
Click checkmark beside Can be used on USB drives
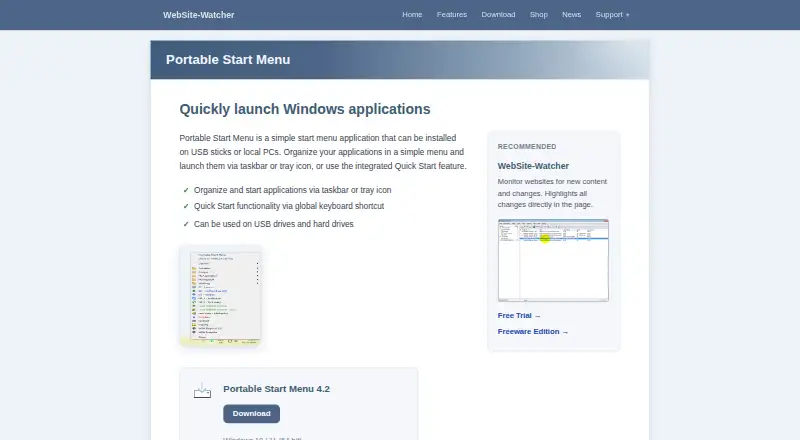[x=186, y=224]
